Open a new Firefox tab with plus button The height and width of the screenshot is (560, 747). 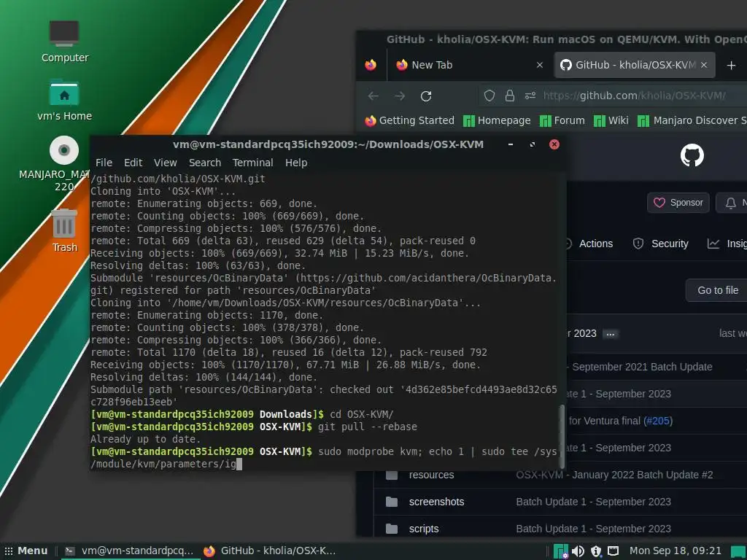pyautogui.click(x=731, y=65)
